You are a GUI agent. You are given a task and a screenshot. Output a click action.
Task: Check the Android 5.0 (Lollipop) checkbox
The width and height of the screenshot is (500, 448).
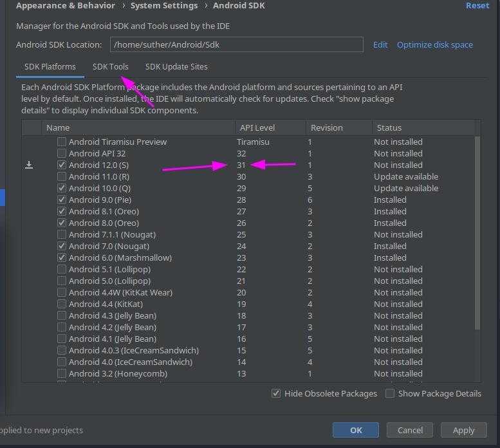coord(62,281)
